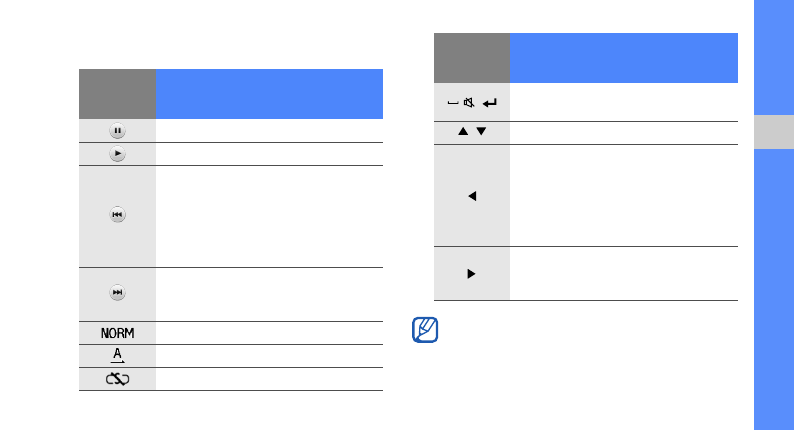The image size is (794, 430).
Task: Click the pause button icon
Action: [x=118, y=130]
